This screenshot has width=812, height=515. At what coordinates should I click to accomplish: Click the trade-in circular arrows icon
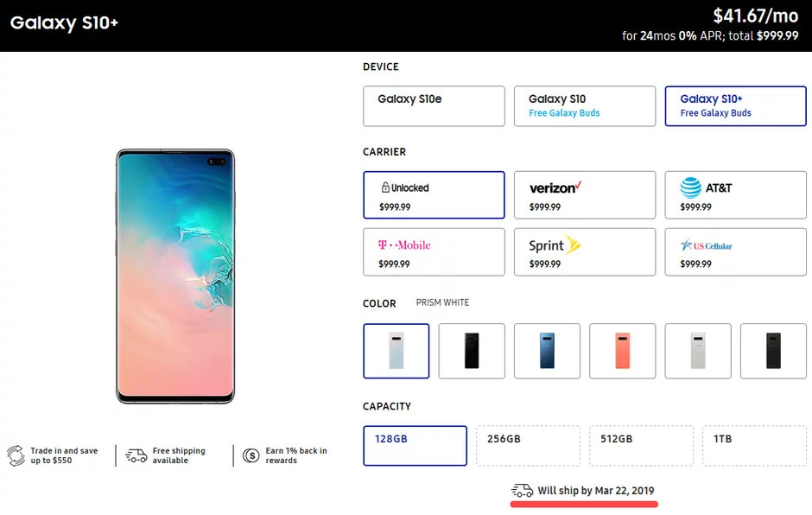tap(16, 455)
